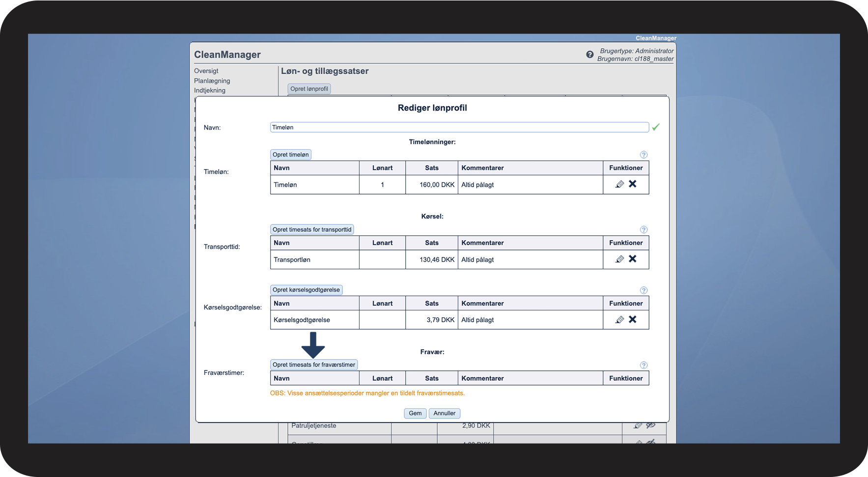
Task: Edit the Patruljetjeneste row in background
Action: (638, 425)
